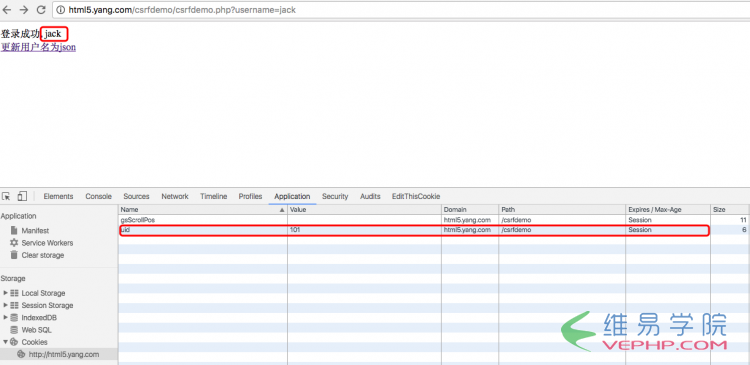
Task: Select Service Workers in the sidebar
Action: (42, 243)
